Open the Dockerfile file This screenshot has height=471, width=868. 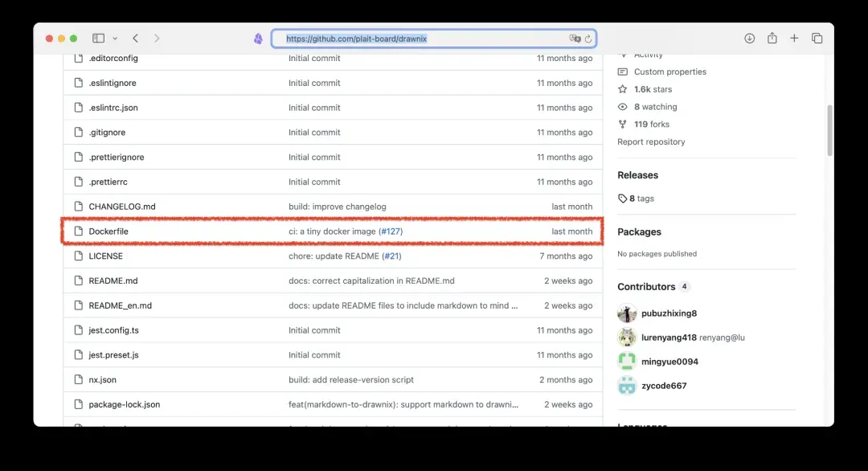coord(108,231)
